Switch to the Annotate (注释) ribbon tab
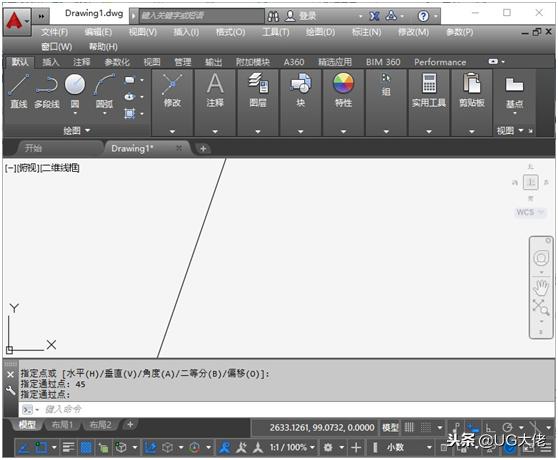 click(81, 62)
